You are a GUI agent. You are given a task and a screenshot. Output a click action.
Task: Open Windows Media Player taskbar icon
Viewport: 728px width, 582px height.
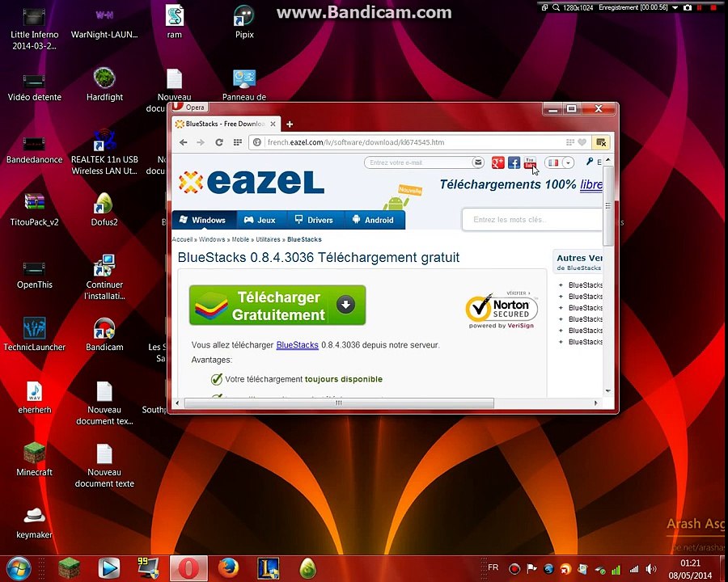[x=108, y=567]
